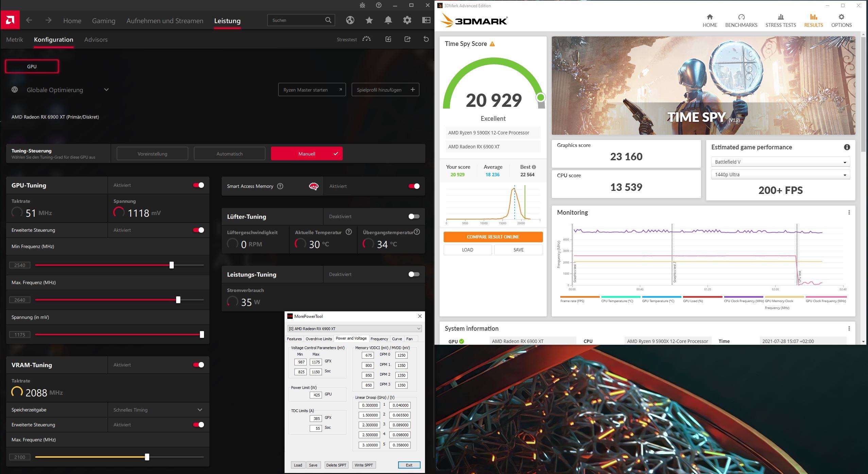This screenshot has height=474, width=868.
Task: Click the search magnifier icon
Action: pos(328,20)
